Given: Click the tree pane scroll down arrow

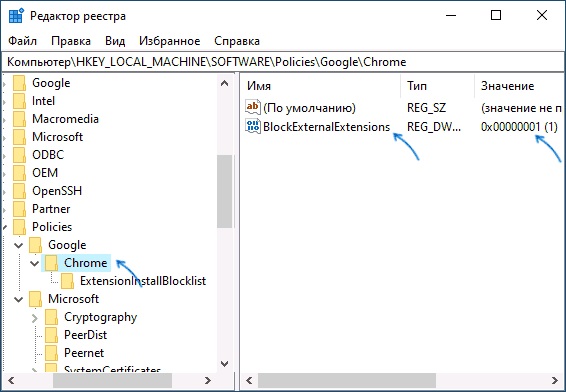Looking at the screenshot, I should [225, 363].
